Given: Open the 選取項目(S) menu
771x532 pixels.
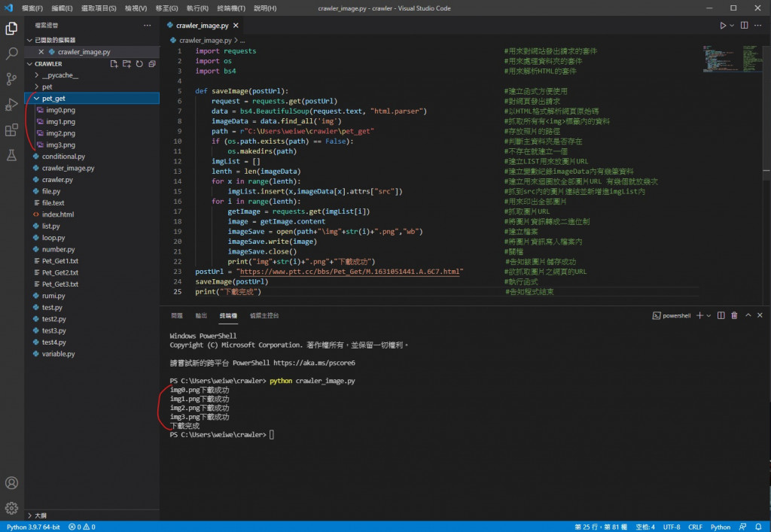Looking at the screenshot, I should [x=99, y=8].
